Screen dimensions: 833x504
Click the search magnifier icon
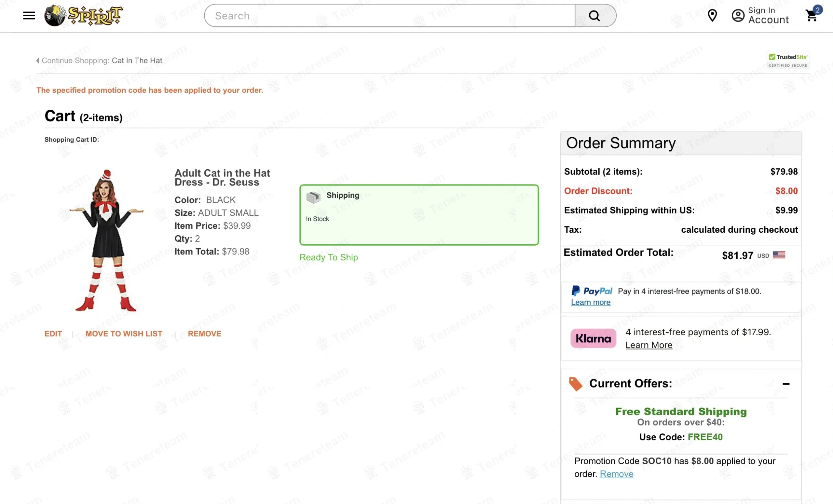coord(594,15)
